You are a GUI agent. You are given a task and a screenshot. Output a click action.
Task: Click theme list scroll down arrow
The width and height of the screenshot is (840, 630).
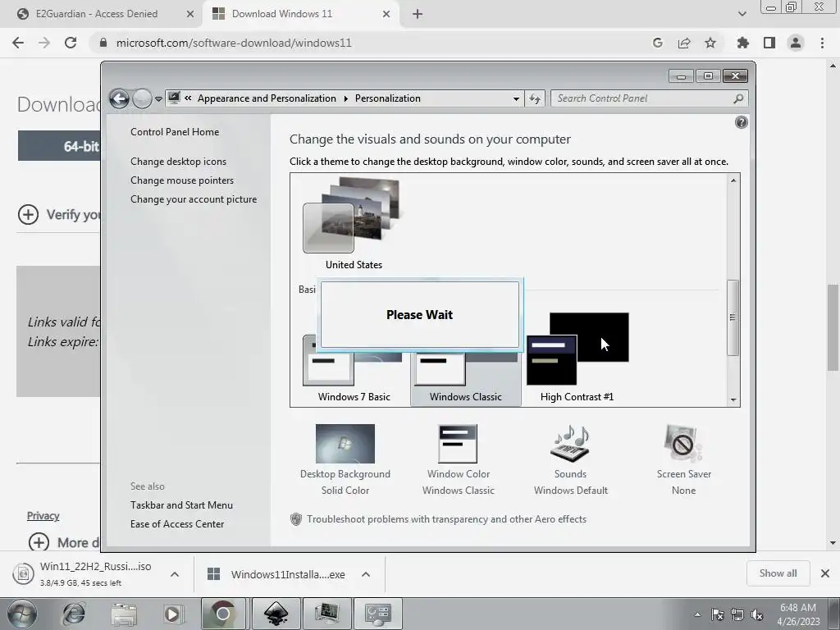click(733, 399)
